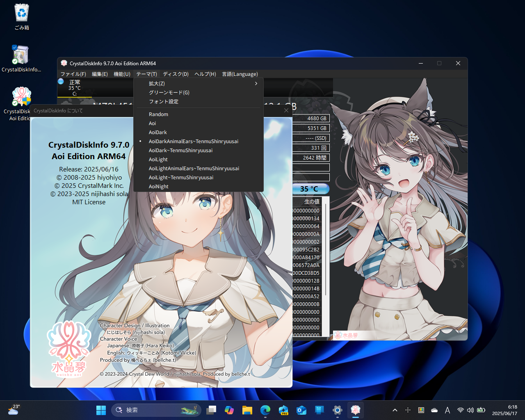Image resolution: width=525 pixels, height=420 pixels.
Task: Launch the CrystalDiskInfo Aoi Edition desktop shortcut
Action: (x=21, y=96)
